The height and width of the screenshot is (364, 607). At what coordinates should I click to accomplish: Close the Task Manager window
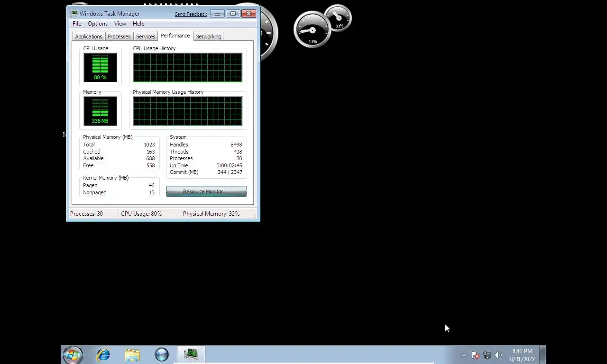(x=248, y=14)
